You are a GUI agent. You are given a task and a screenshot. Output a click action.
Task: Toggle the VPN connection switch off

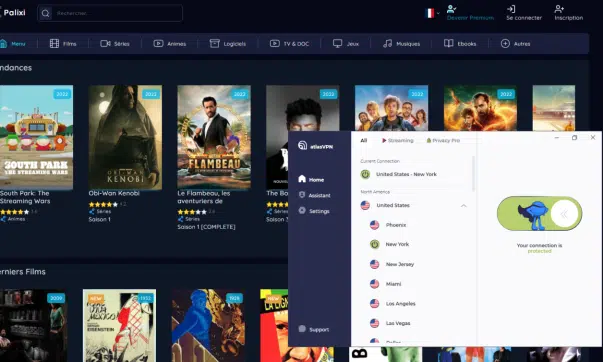click(x=539, y=214)
